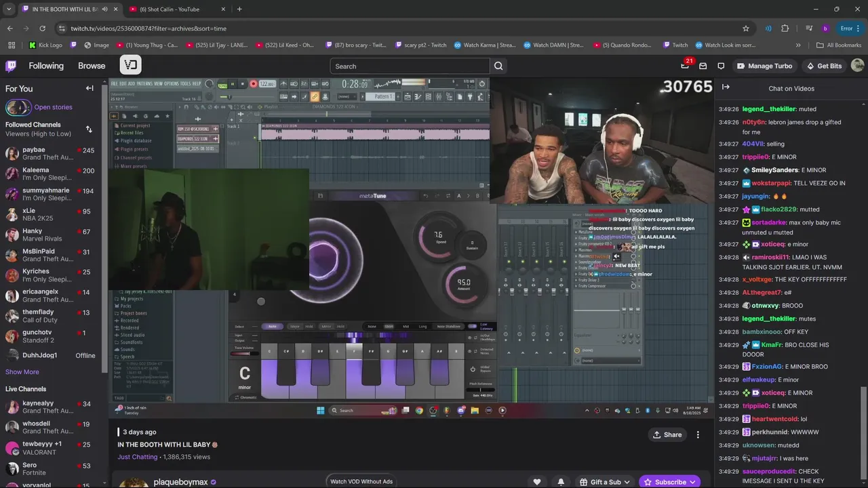Open scary pt2 - Twitch bookmark
This screenshot has height=488, width=868.
tap(420, 45)
